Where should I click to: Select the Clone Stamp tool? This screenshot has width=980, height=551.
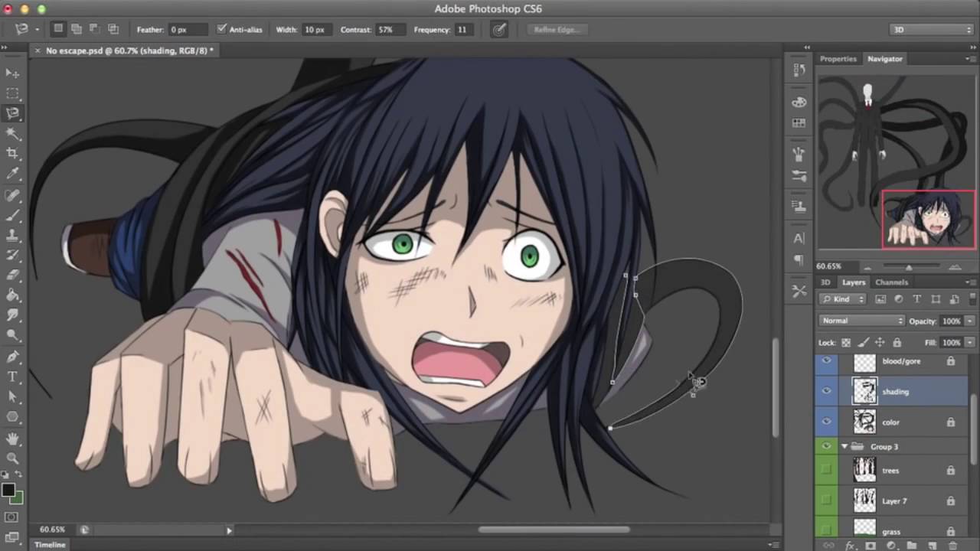(x=13, y=236)
